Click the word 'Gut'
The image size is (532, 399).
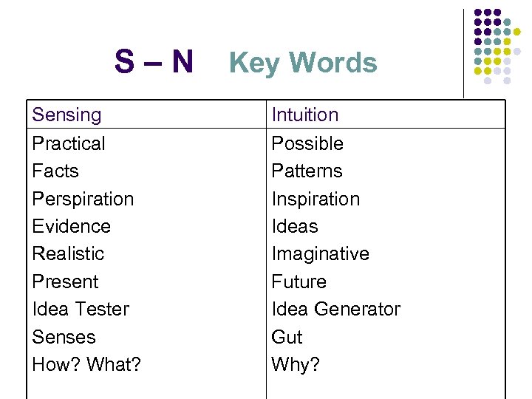[x=287, y=337]
